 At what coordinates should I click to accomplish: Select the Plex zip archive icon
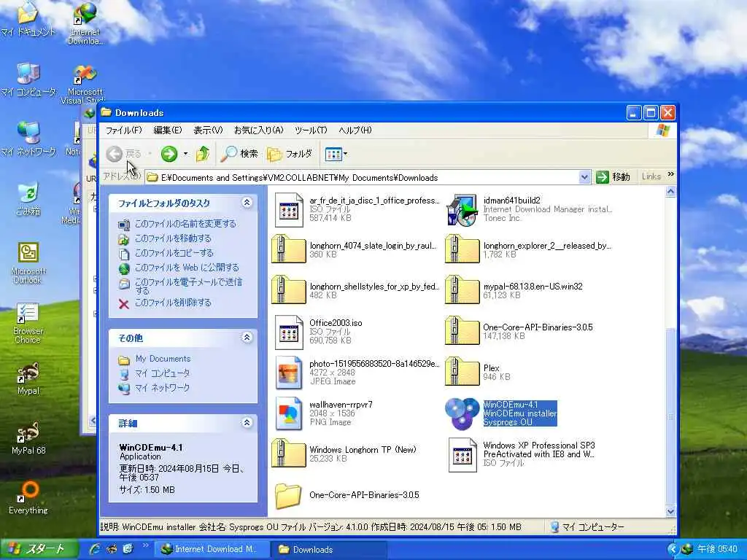coord(462,371)
